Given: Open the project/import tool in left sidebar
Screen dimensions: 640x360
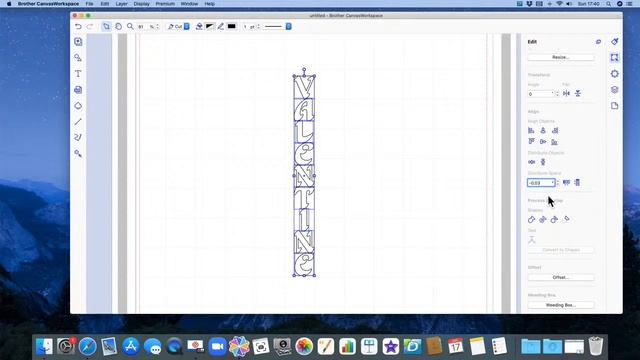Looking at the screenshot, I should [78, 42].
